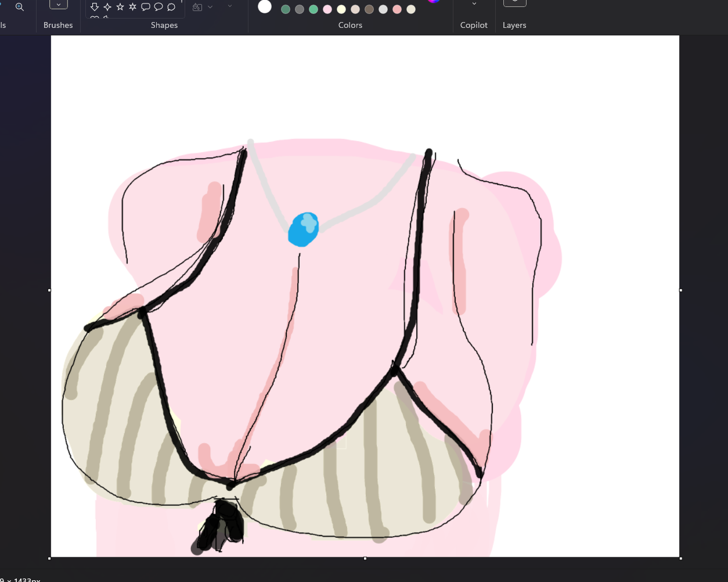The image size is (728, 582).
Task: Open the Copilot dropdown chevron
Action: pos(474,4)
